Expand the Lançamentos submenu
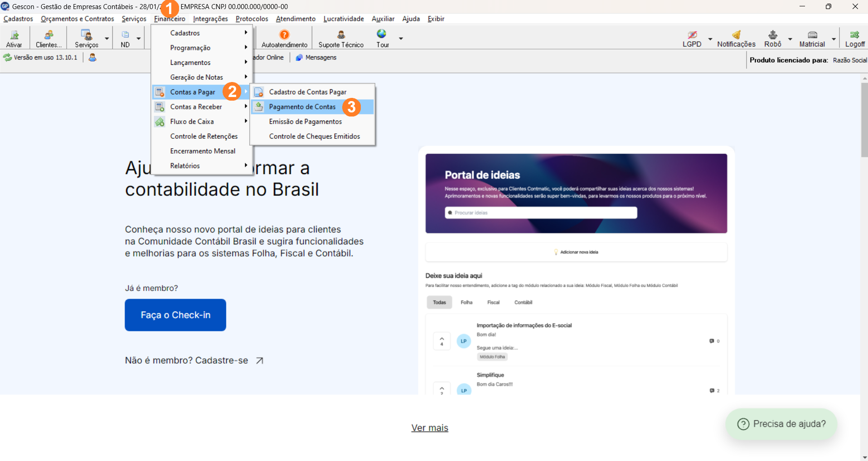This screenshot has height=461, width=868. pyautogui.click(x=202, y=63)
